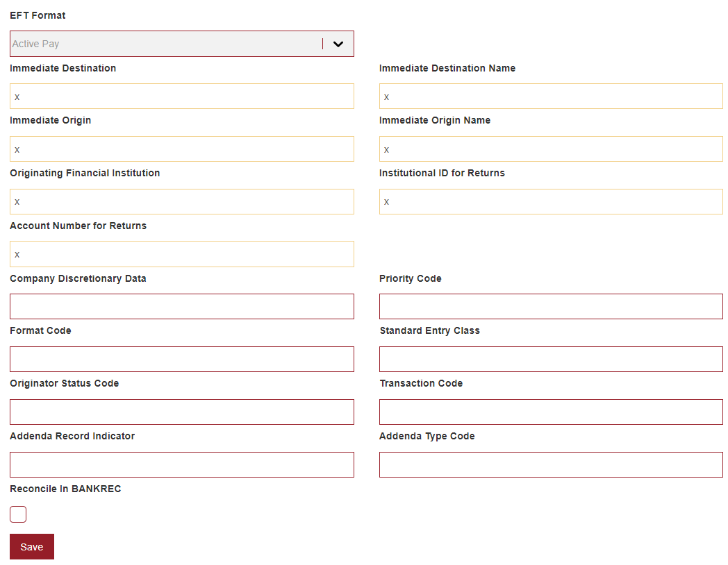Image resolution: width=728 pixels, height=565 pixels.
Task: Focus the Account Number for Returns field
Action: [x=181, y=254]
